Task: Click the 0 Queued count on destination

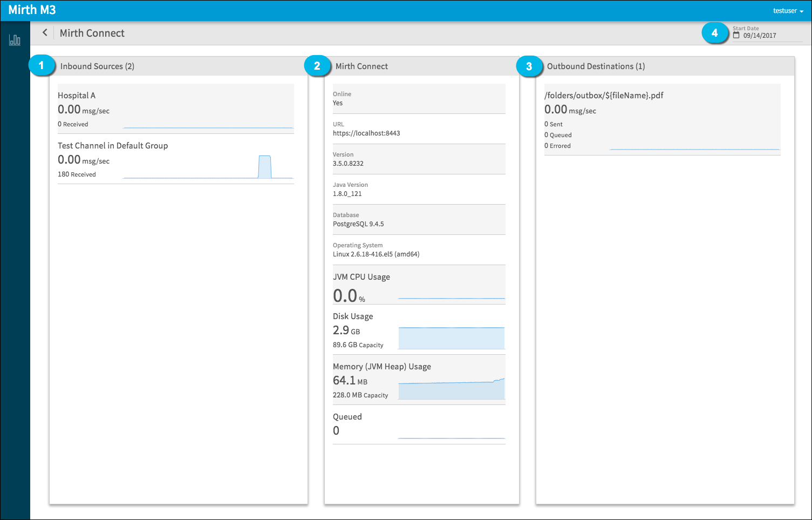Action: [x=558, y=135]
